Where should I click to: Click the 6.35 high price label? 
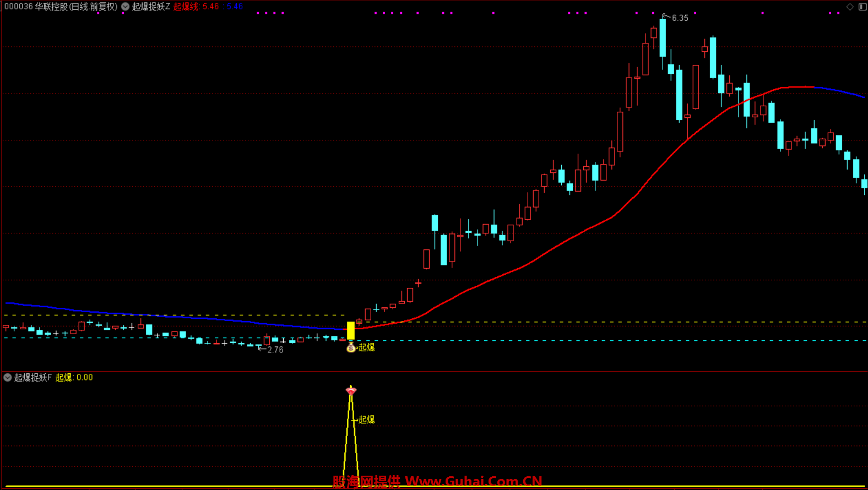point(680,18)
